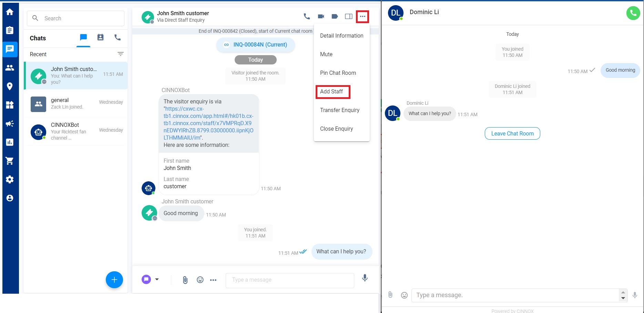Start audio call with John Smith customer
Screen dimensions: 644x313
[x=307, y=16]
